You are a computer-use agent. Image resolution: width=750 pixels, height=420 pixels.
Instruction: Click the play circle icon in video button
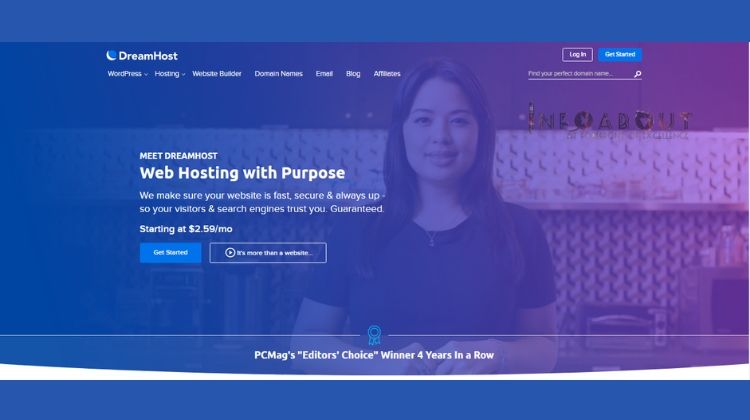pyautogui.click(x=230, y=253)
